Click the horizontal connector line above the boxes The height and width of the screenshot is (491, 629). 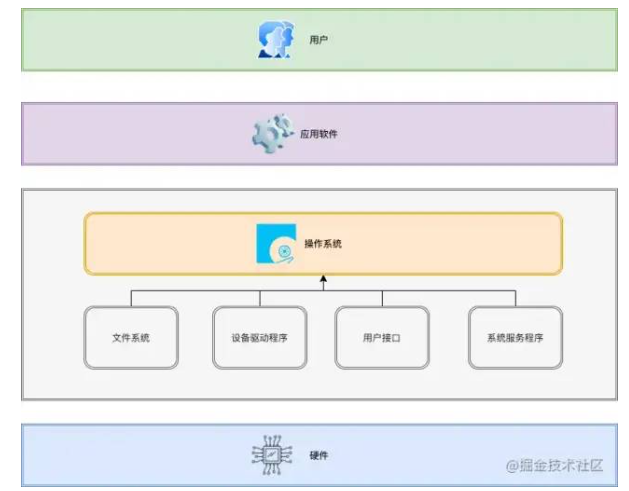click(200, 291)
